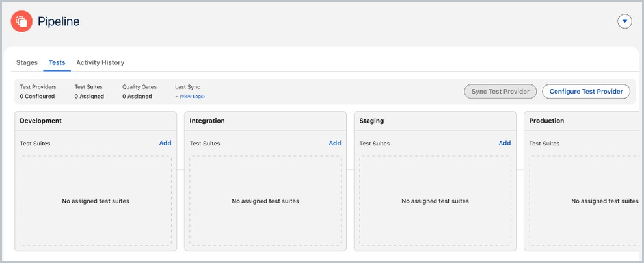Click the empty test suites area in Production
The width and height of the screenshot is (644, 263).
584,201
